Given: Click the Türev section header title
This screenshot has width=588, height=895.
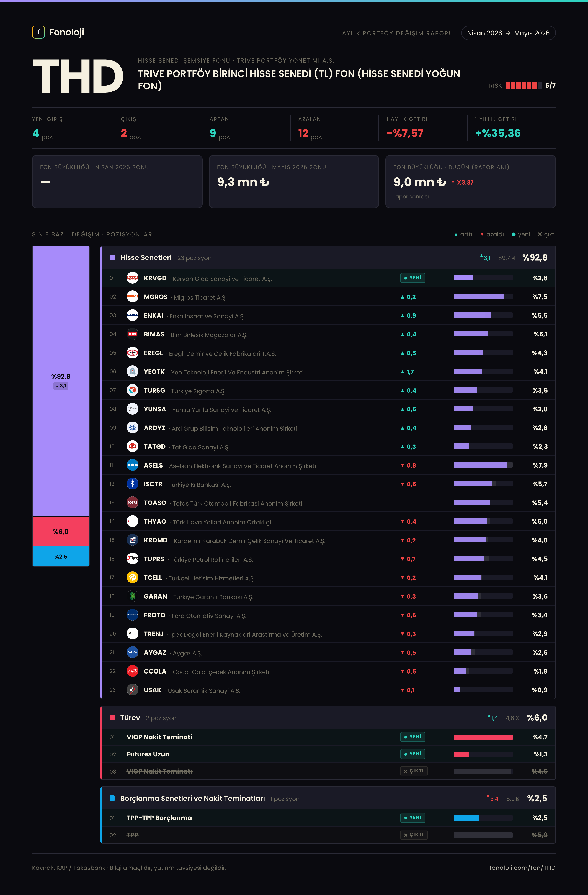Looking at the screenshot, I should 130,718.
